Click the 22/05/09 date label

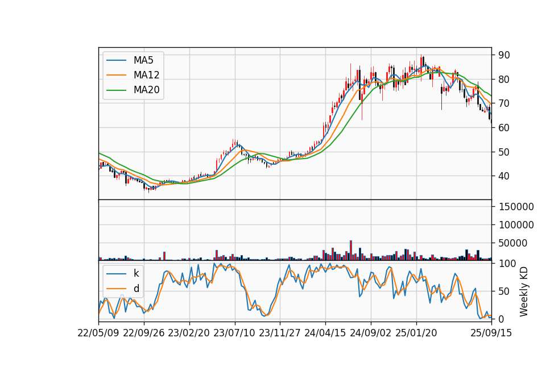point(98,333)
